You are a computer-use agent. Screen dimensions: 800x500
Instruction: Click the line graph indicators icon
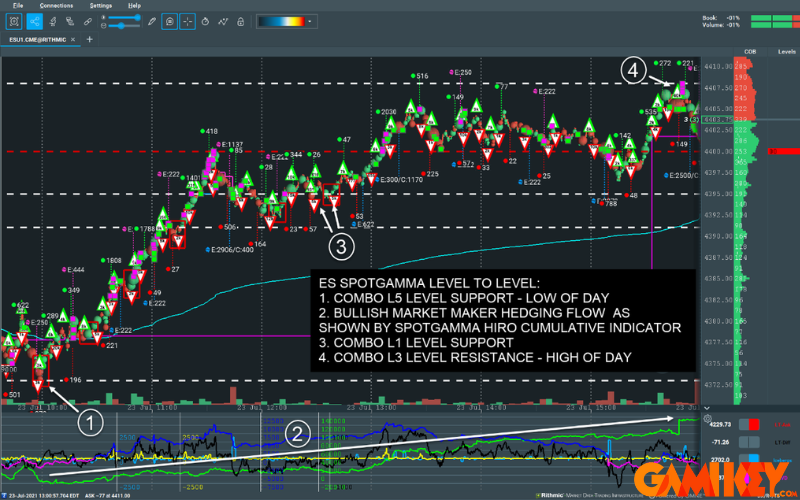[223, 21]
